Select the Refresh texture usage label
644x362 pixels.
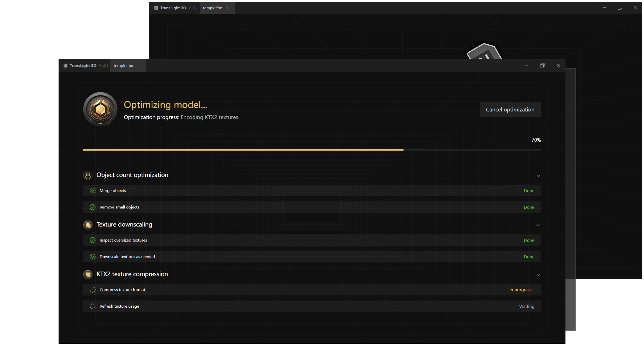coord(119,306)
